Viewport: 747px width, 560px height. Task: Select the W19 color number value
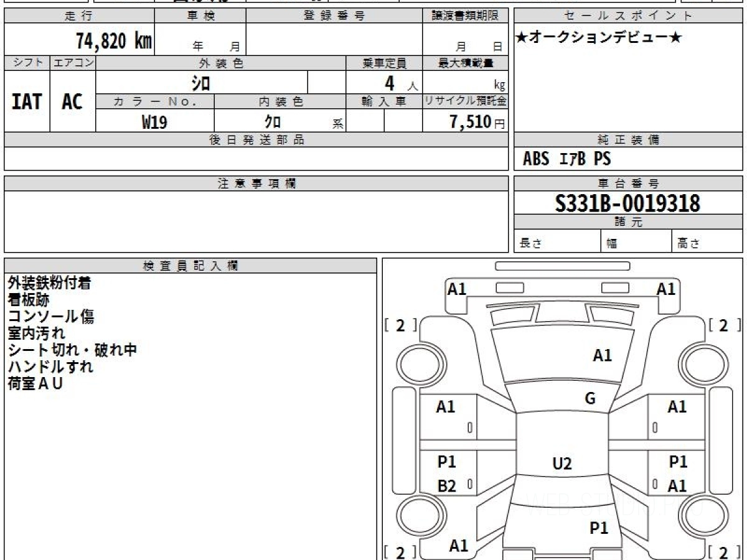click(x=154, y=122)
